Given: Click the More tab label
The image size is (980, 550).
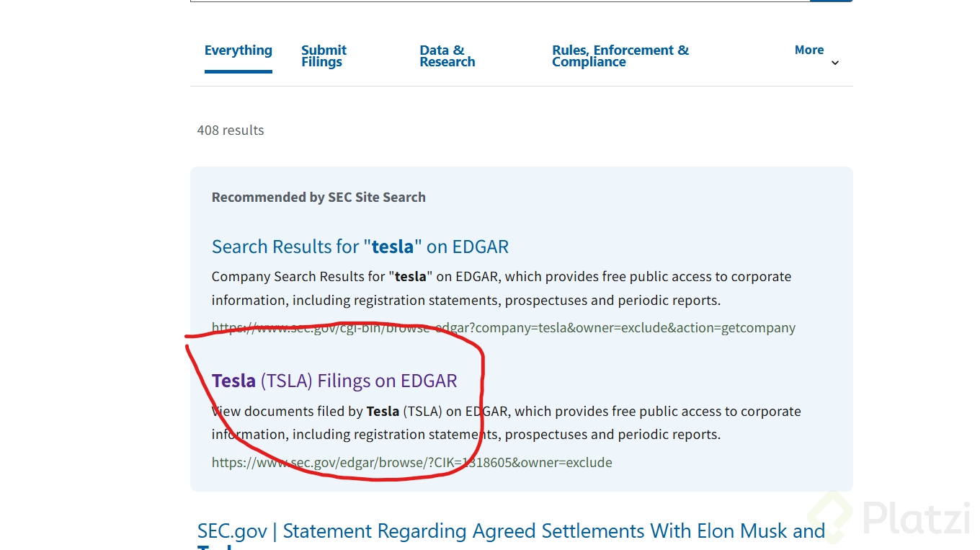Looking at the screenshot, I should point(808,50).
